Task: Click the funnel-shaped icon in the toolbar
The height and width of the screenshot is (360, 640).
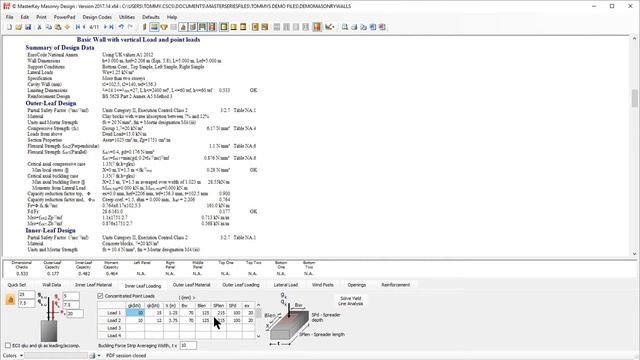Action: pyautogui.click(x=164, y=27)
